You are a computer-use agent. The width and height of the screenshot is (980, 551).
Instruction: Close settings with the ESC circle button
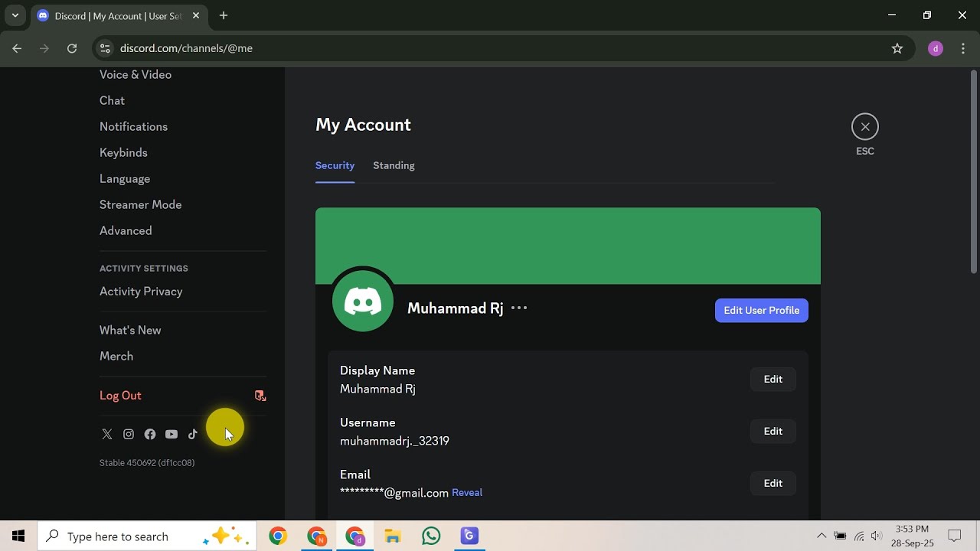click(865, 126)
